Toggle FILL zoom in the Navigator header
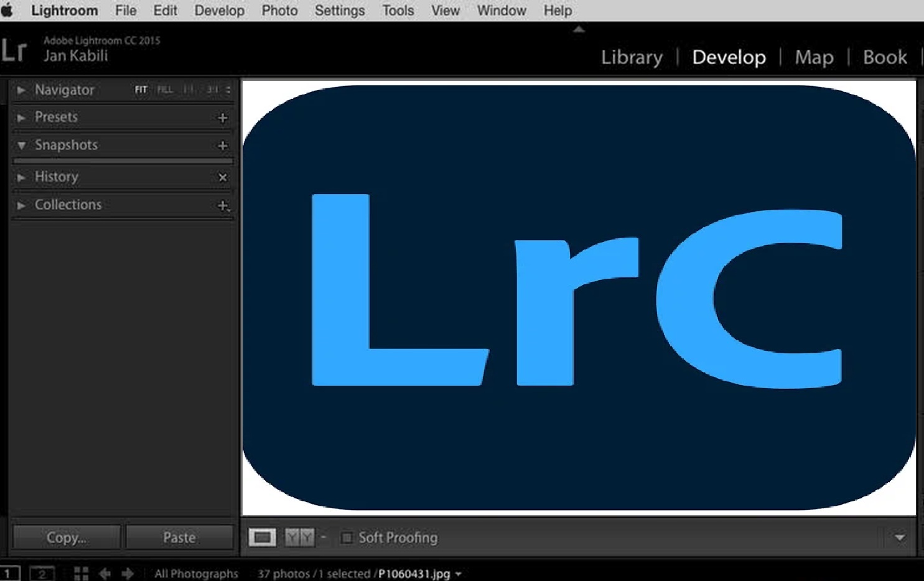This screenshot has height=581, width=924. pos(164,90)
